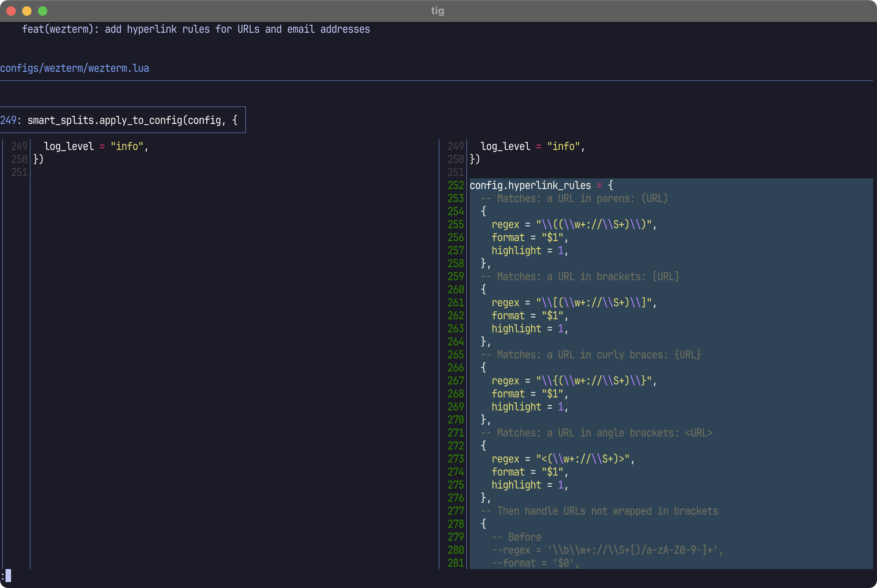This screenshot has height=588, width=877.
Task: Click comment 'Matches: a URL in curly braces: {URL}'
Action: [591, 355]
